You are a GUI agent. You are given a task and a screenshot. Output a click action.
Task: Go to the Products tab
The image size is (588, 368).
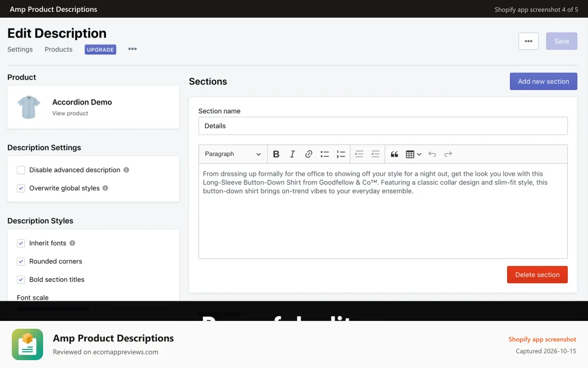(x=58, y=49)
